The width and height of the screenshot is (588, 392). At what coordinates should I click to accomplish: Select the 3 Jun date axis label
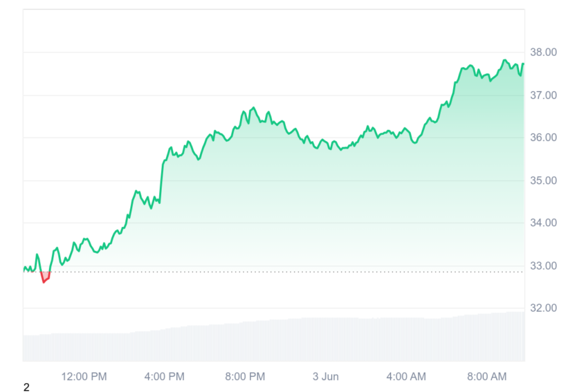click(326, 376)
